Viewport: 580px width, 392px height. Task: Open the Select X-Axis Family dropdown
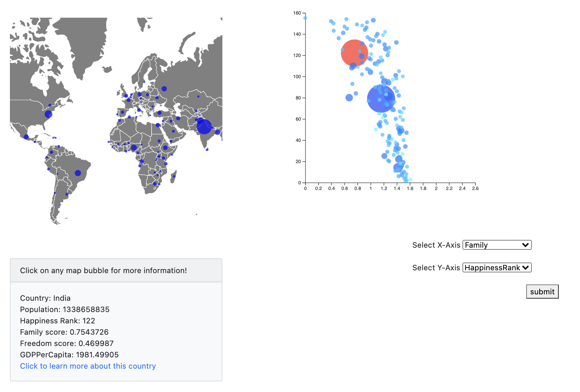497,245
